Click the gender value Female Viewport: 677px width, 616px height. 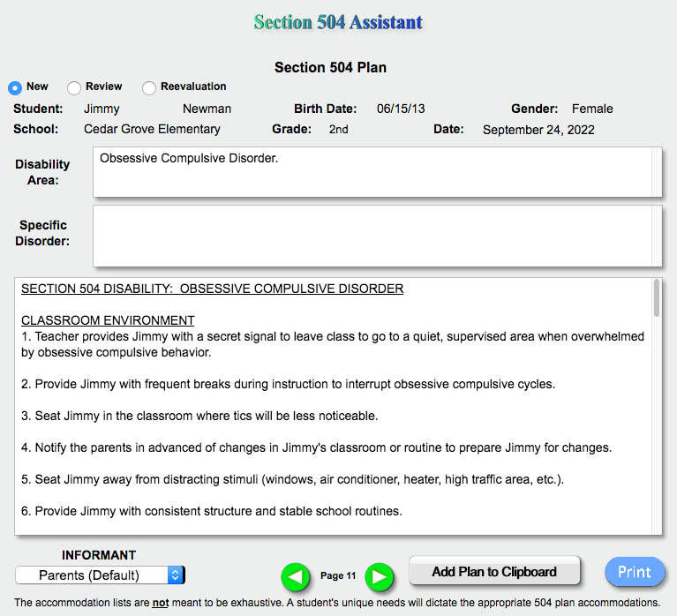(592, 109)
